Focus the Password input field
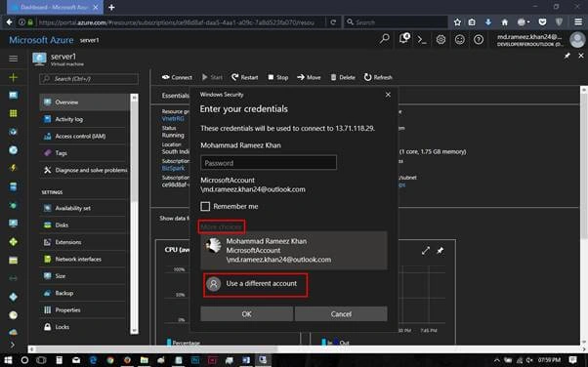588x367 pixels. 269,163
